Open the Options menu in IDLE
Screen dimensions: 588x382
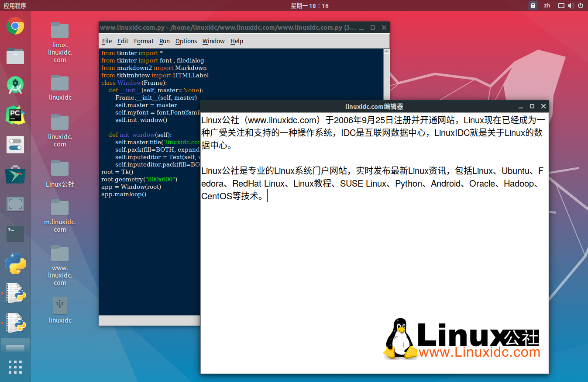(x=186, y=41)
